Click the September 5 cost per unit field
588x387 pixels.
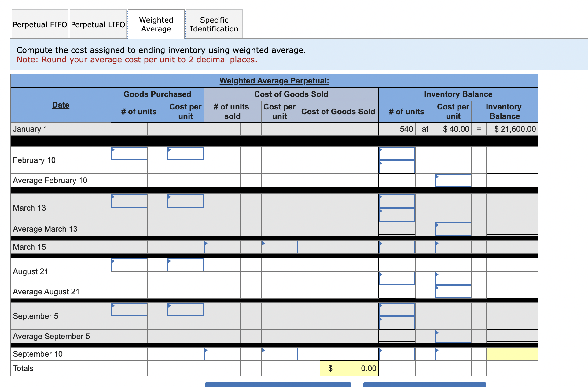click(185, 309)
